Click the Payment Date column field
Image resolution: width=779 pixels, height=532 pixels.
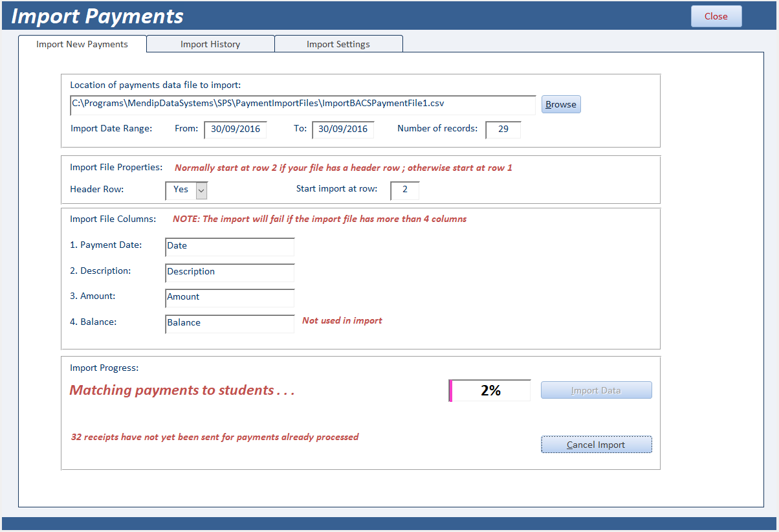tap(230, 247)
